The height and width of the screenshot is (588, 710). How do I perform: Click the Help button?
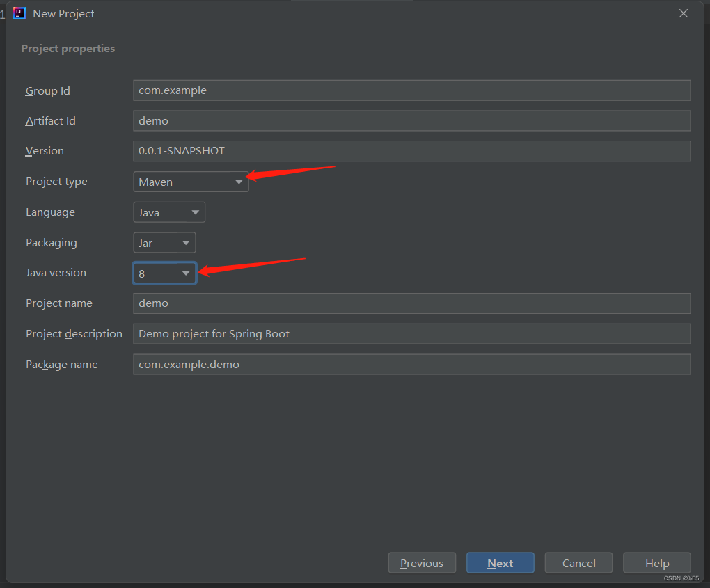(656, 563)
